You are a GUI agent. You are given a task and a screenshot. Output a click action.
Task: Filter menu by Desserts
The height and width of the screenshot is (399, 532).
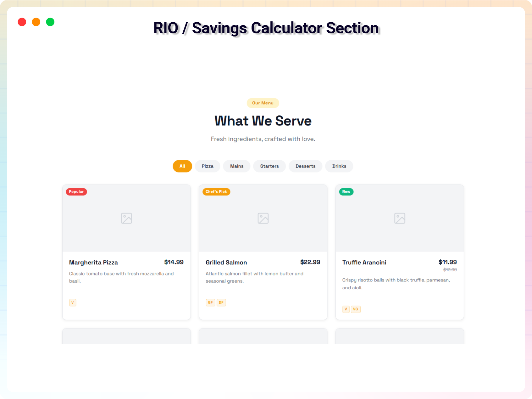coord(306,166)
